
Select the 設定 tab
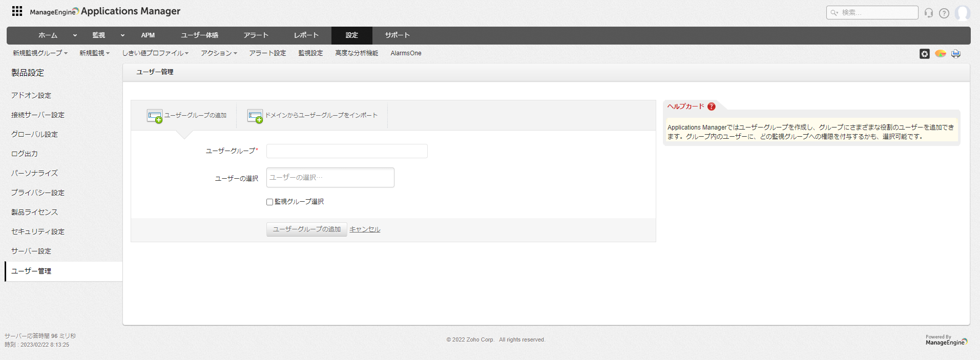(352, 35)
